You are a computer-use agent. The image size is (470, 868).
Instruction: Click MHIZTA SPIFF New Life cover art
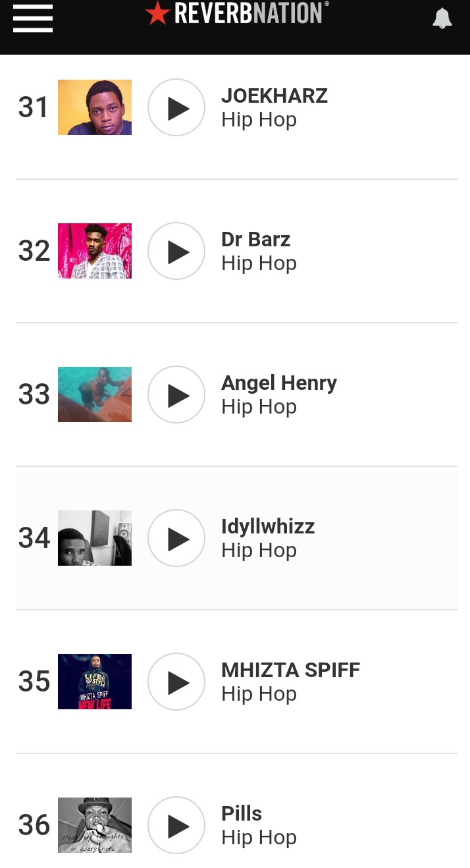(x=95, y=682)
